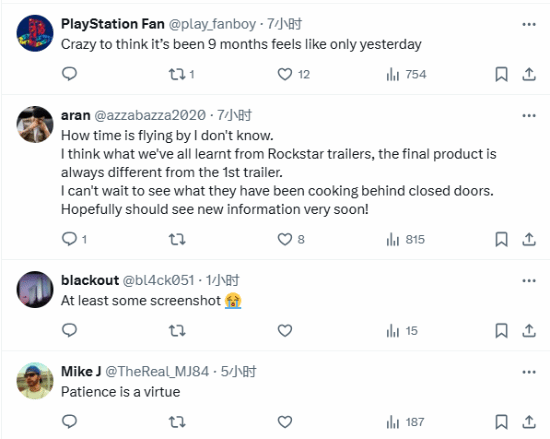Open the reply thread on aran's tweet

point(74,239)
